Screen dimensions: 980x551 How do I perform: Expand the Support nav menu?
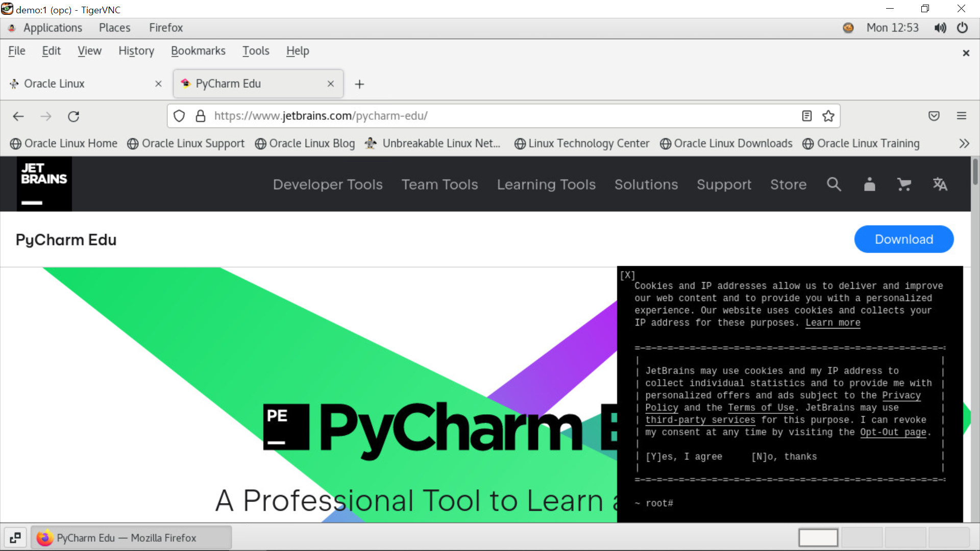click(724, 184)
